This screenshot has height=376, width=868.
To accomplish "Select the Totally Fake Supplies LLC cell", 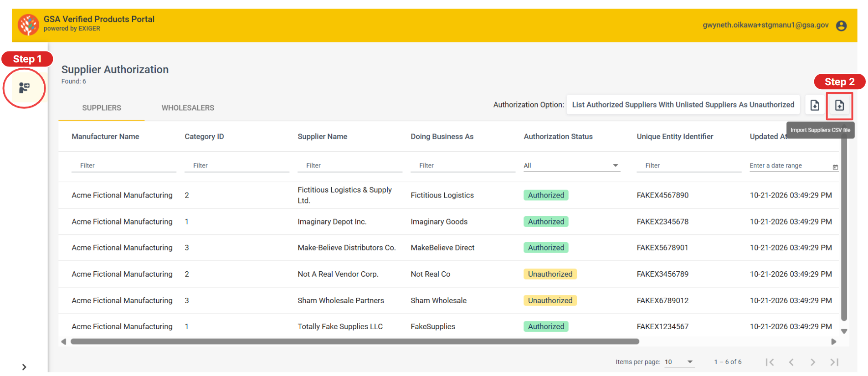I will [x=340, y=326].
